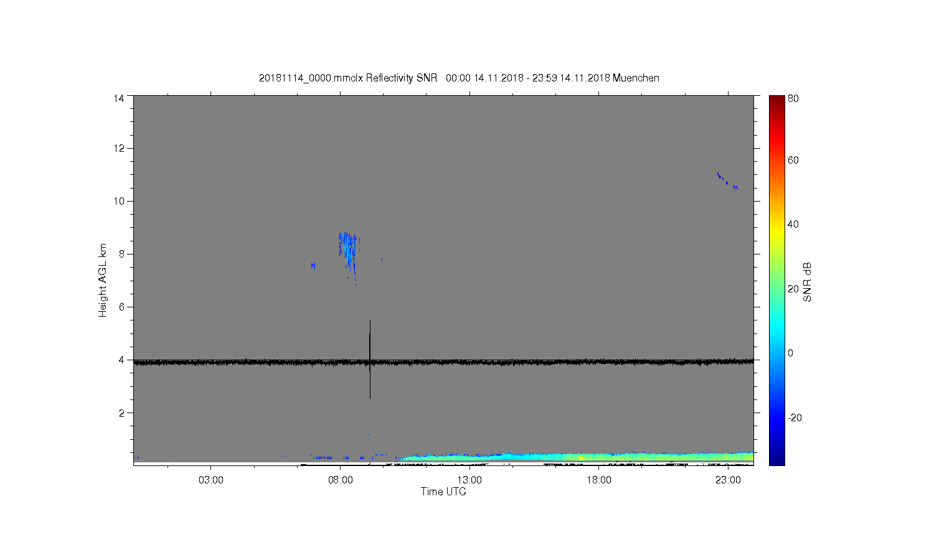This screenshot has width=934, height=560.
Task: Click the colorbar value 60
Action: coord(793,160)
